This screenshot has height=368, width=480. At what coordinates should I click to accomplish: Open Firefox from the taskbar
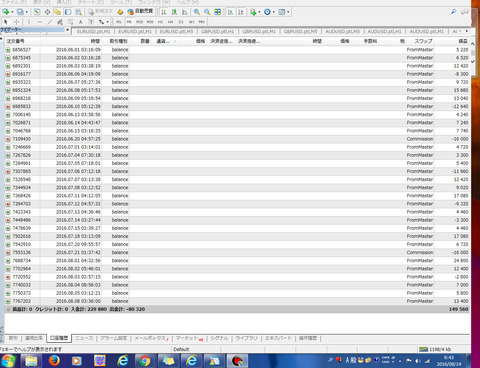point(54,361)
